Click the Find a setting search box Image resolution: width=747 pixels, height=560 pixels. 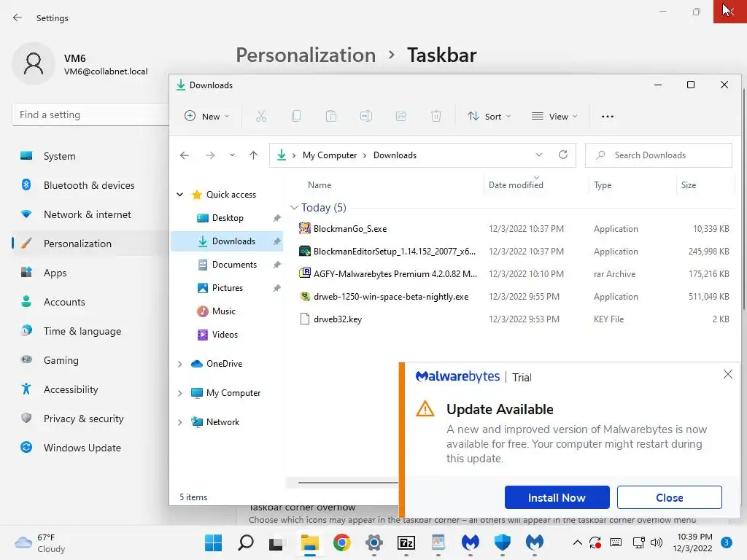90,114
